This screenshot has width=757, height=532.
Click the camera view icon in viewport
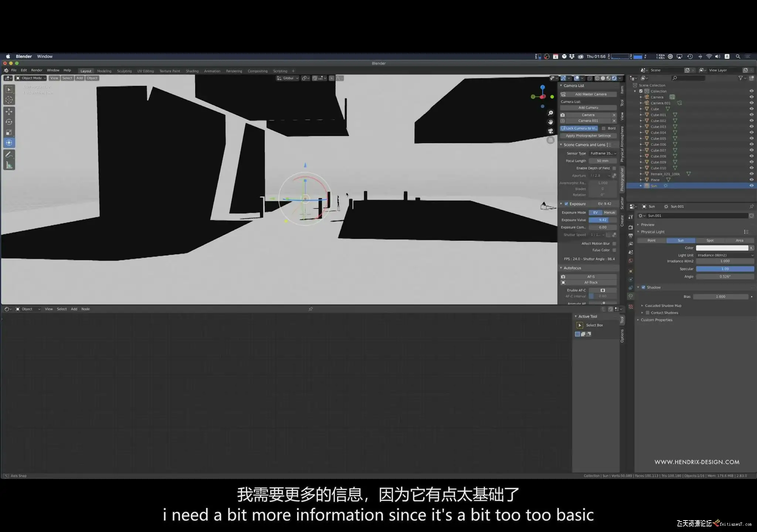pyautogui.click(x=550, y=131)
